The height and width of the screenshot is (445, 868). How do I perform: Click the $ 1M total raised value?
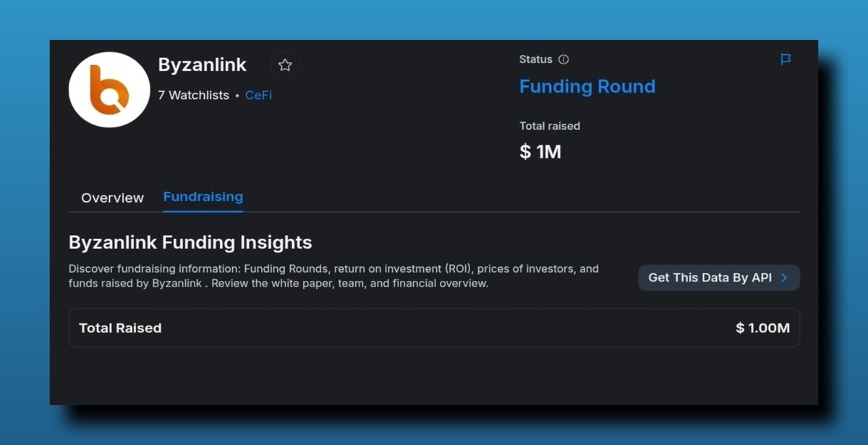(x=540, y=152)
